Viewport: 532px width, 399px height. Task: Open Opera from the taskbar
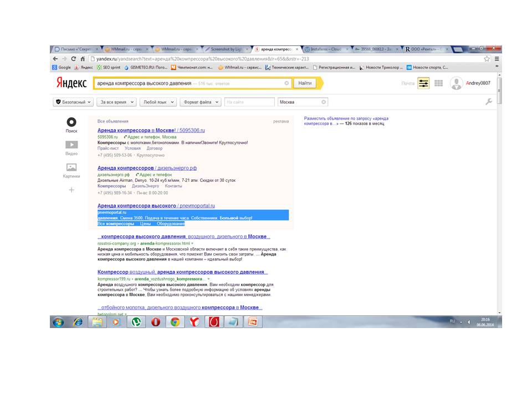[156, 321]
